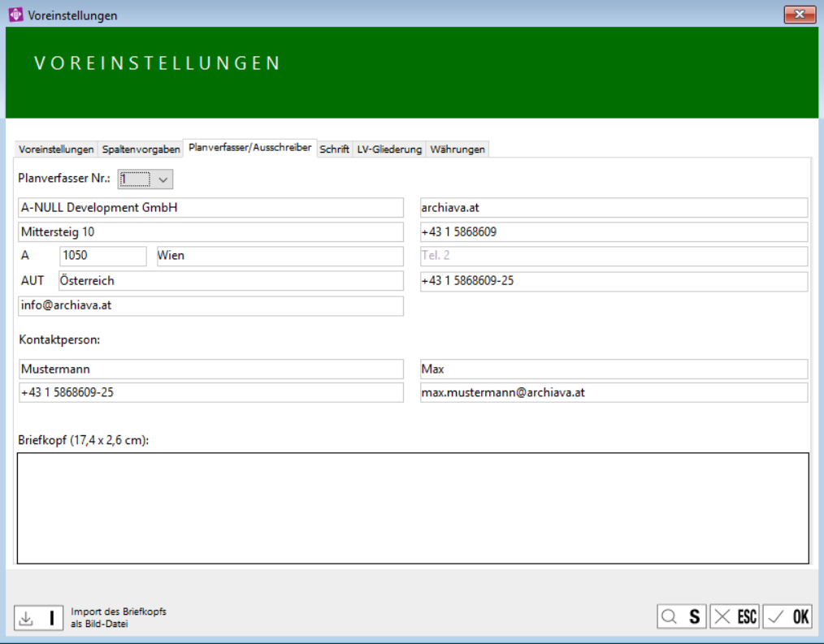The height and width of the screenshot is (644, 824).
Task: Open the LV-Gliederung tab
Action: click(389, 149)
